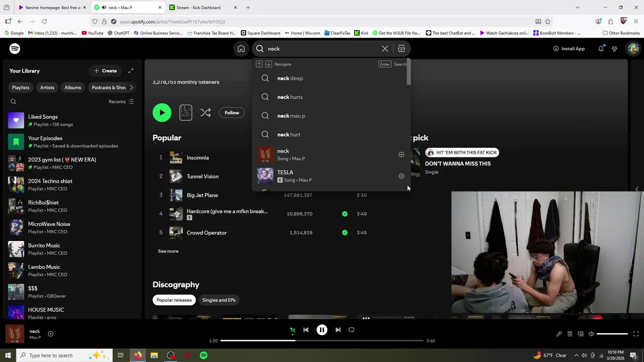Open the Liked Songs playlist
644x362 pixels.
[x=71, y=120]
